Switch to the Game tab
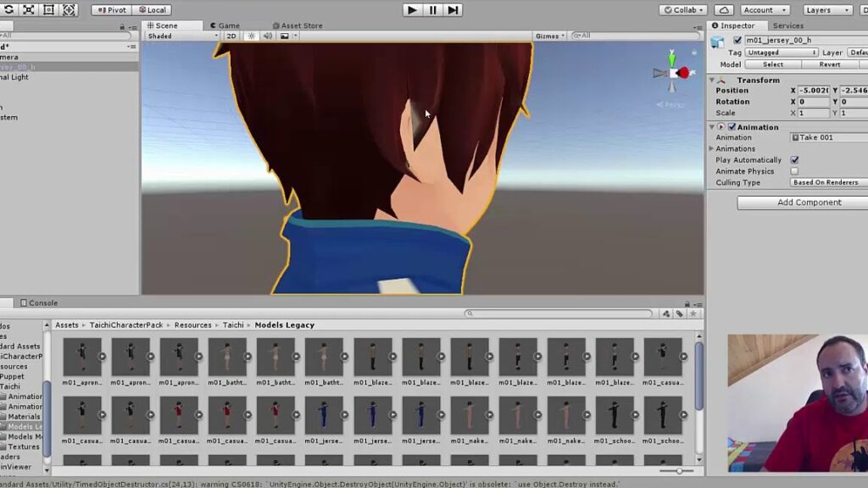 225,25
